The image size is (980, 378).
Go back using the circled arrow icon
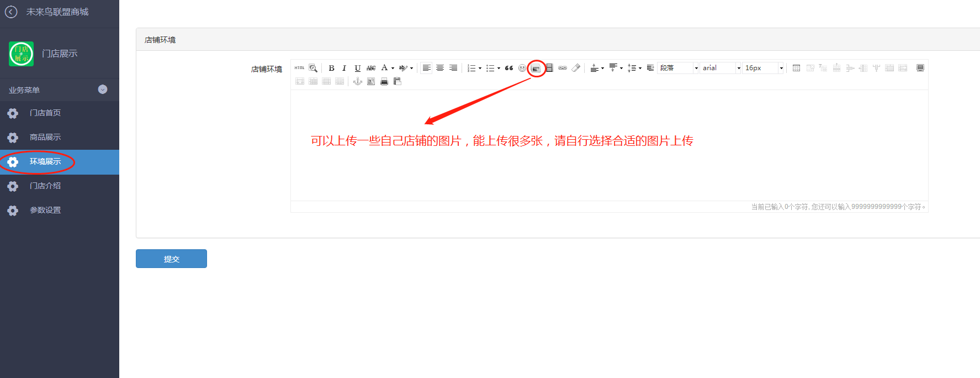tap(11, 12)
